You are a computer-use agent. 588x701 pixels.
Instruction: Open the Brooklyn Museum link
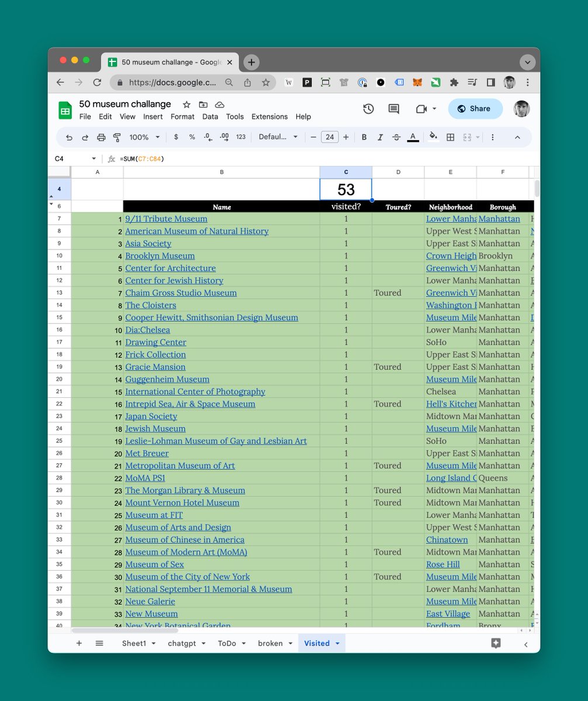[160, 256]
